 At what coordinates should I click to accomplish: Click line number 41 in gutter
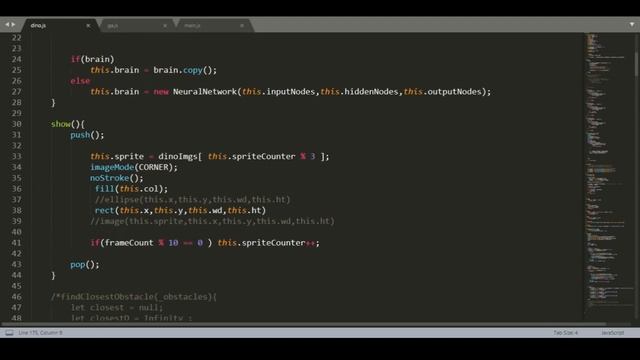click(x=16, y=243)
